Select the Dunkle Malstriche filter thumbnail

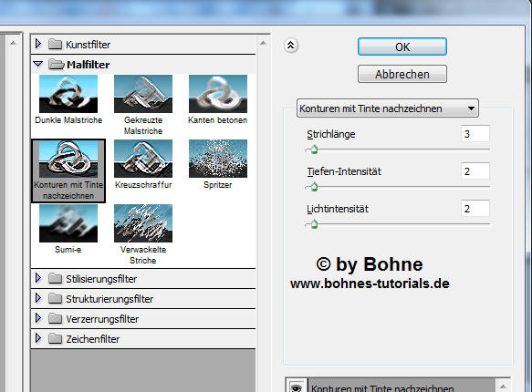click(68, 94)
